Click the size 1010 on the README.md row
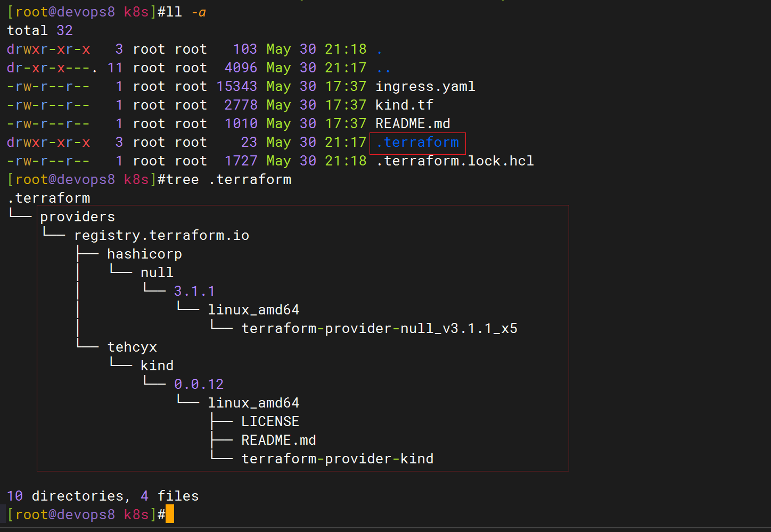This screenshot has width=771, height=532. [x=241, y=123]
